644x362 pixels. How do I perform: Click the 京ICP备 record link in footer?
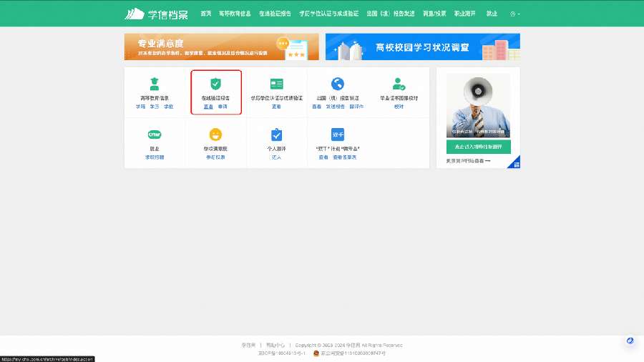pyautogui.click(x=282, y=353)
